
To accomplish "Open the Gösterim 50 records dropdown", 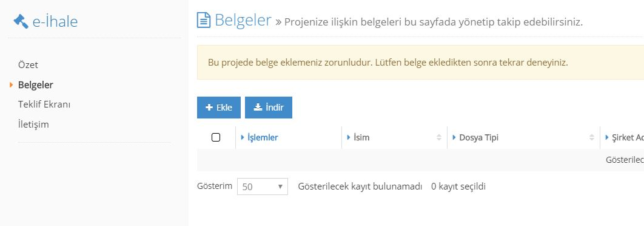I will tap(263, 187).
